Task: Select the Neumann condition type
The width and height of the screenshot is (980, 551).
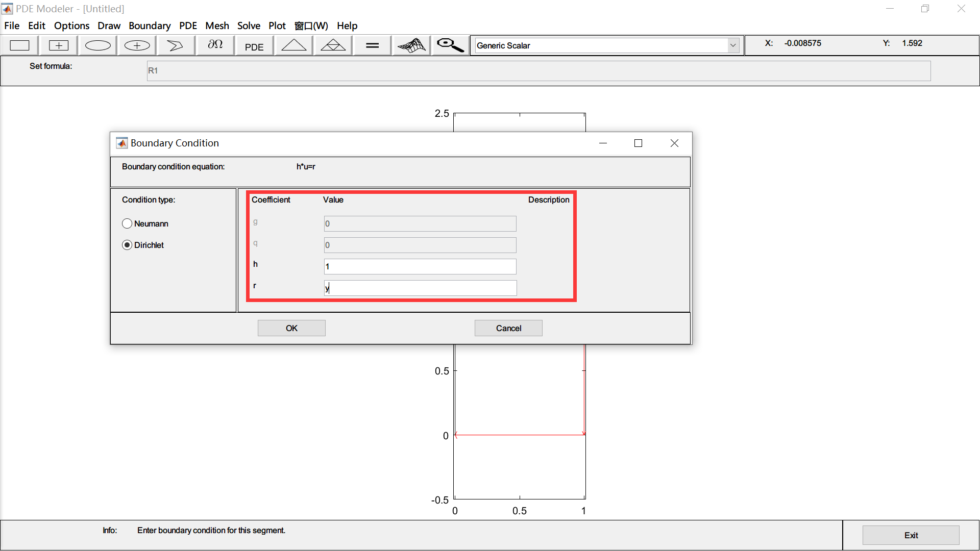Action: [x=128, y=223]
